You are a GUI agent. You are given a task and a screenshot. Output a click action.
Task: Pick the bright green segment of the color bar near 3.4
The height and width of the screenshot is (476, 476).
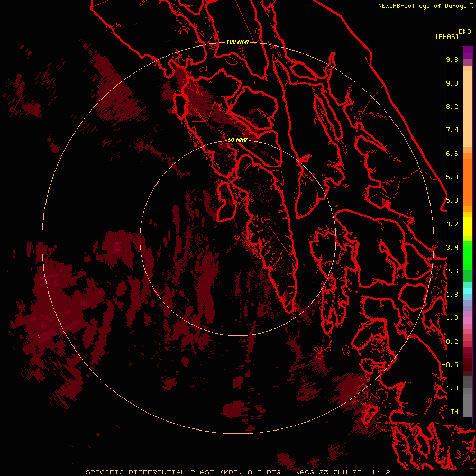pos(467,254)
